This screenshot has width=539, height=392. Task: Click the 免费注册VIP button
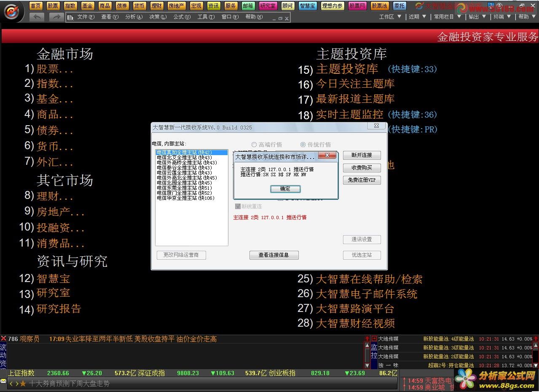point(362,180)
